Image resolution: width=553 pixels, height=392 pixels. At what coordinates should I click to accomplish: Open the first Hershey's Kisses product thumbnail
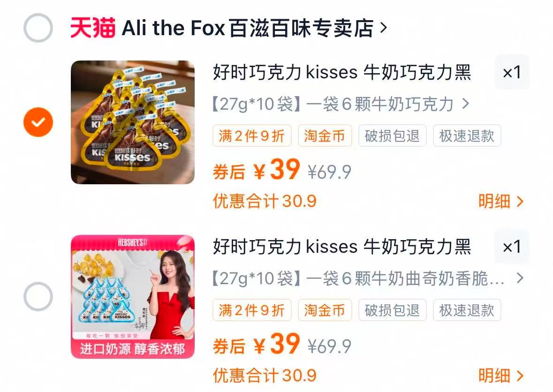(x=133, y=122)
